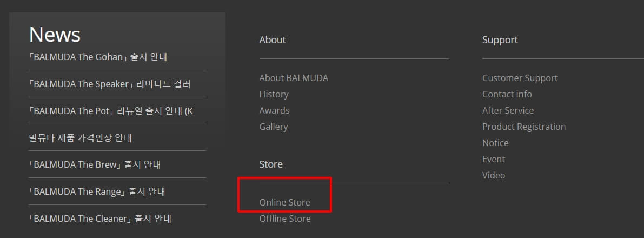This screenshot has height=238, width=644.
Task: Click the News heading
Action: pos(55,34)
